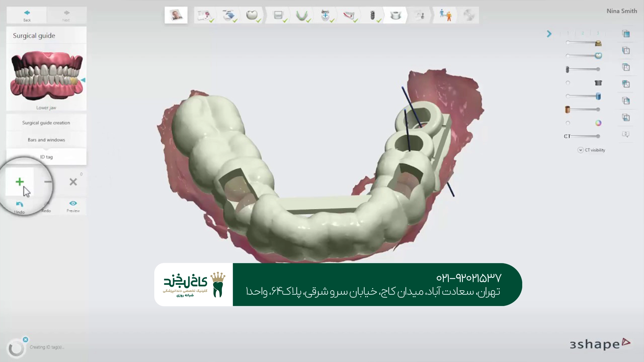644x362 pixels.
Task: Click the patient name Nina Smith
Action: pyautogui.click(x=622, y=11)
